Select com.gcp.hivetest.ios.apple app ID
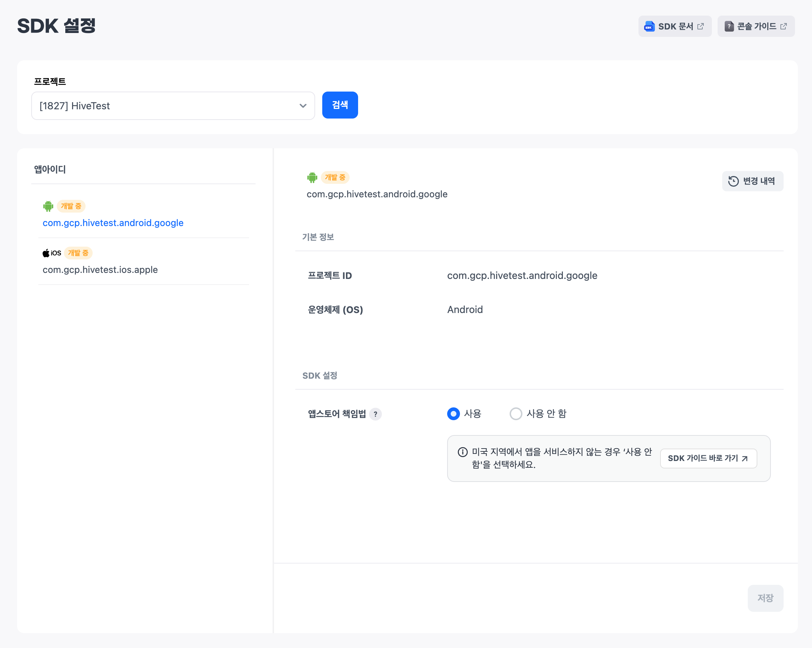This screenshot has height=648, width=812. click(100, 270)
